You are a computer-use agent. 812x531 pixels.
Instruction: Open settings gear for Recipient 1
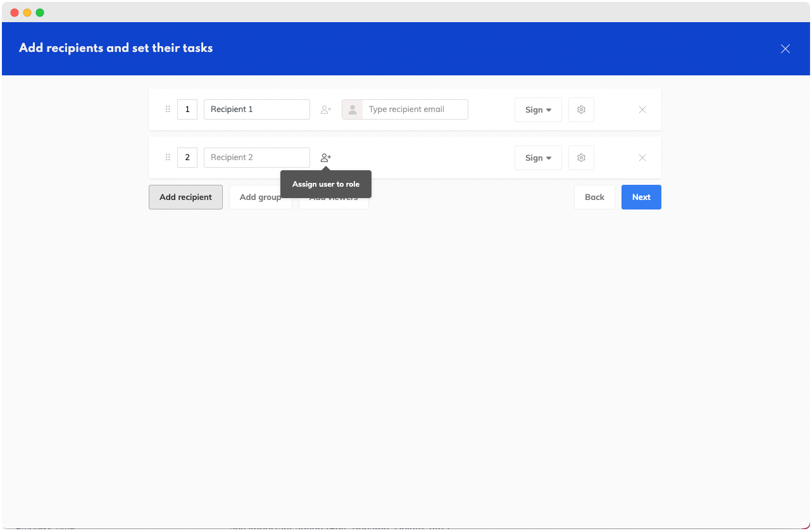click(581, 109)
